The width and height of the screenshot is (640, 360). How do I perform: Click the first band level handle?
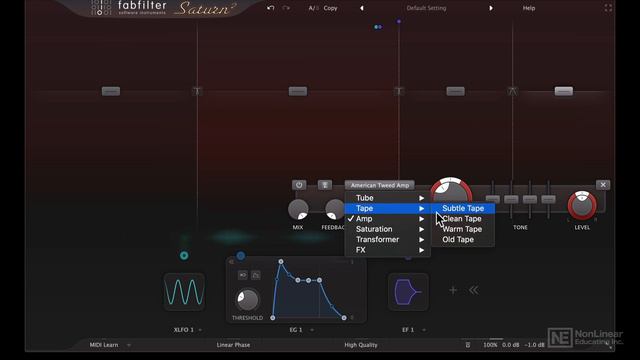click(x=111, y=91)
